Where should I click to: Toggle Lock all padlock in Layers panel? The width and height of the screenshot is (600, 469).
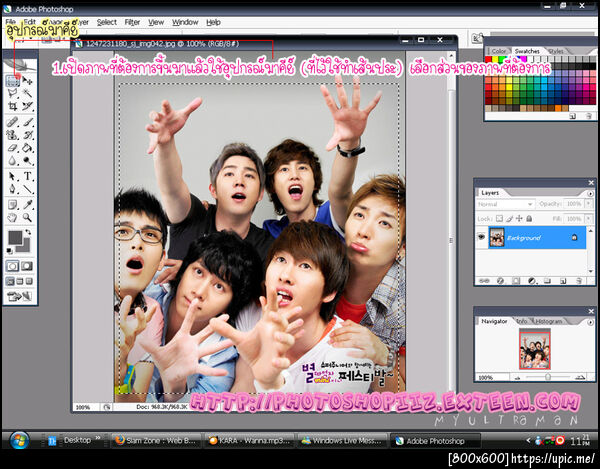[x=529, y=218]
